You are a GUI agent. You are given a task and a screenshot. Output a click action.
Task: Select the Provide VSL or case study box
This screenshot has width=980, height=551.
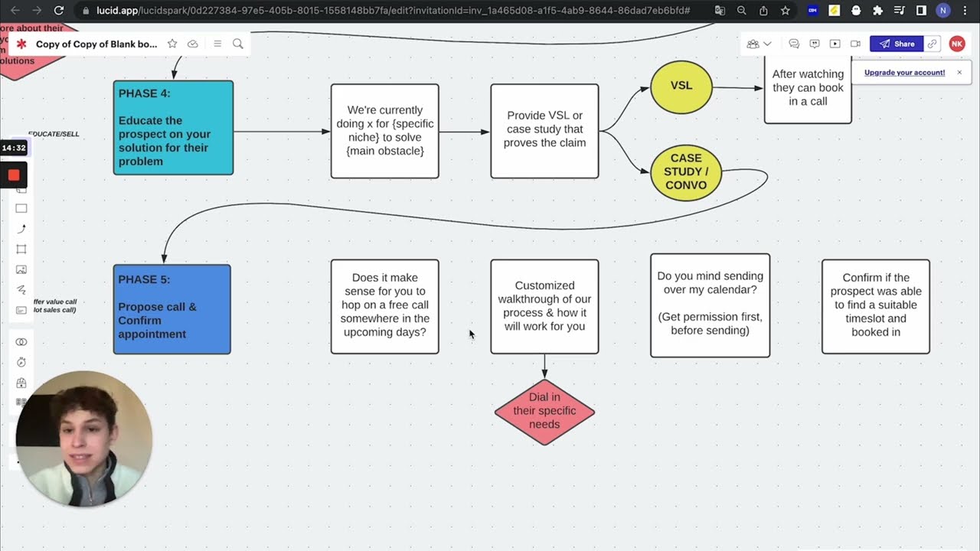pos(544,131)
